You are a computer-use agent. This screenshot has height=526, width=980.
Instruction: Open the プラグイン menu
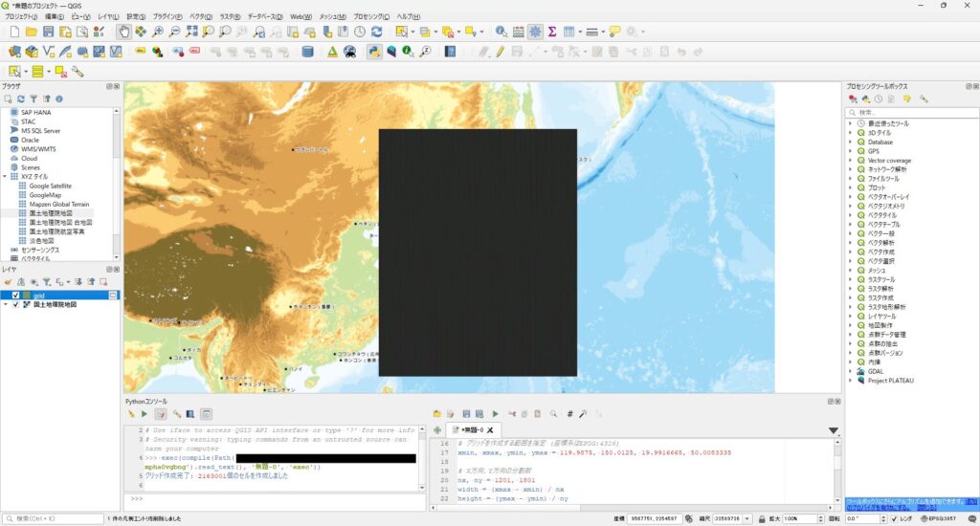tap(167, 17)
